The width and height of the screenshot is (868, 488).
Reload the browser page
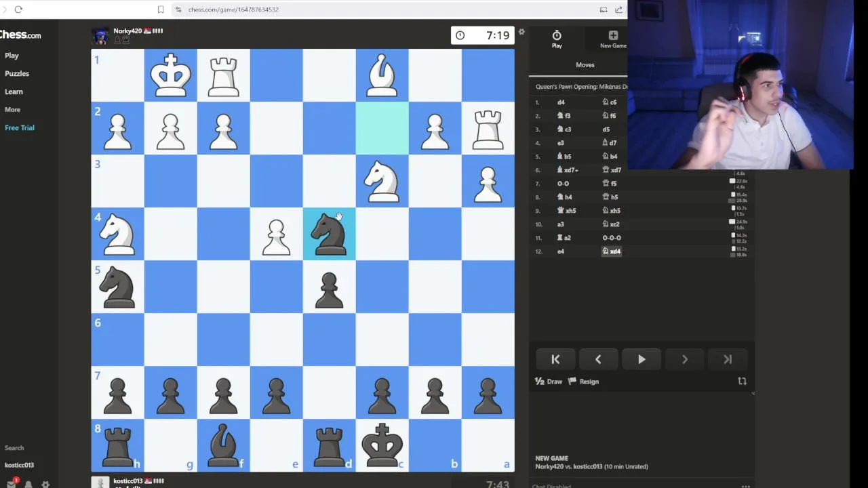click(x=18, y=9)
